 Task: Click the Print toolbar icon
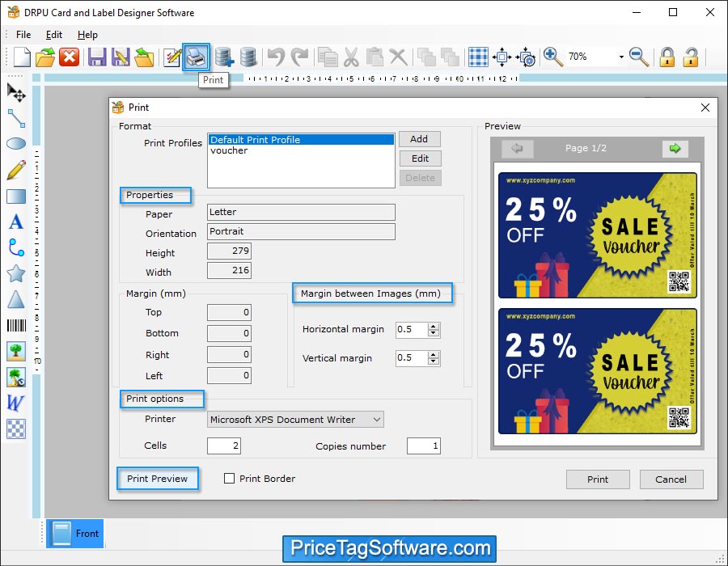(x=196, y=57)
